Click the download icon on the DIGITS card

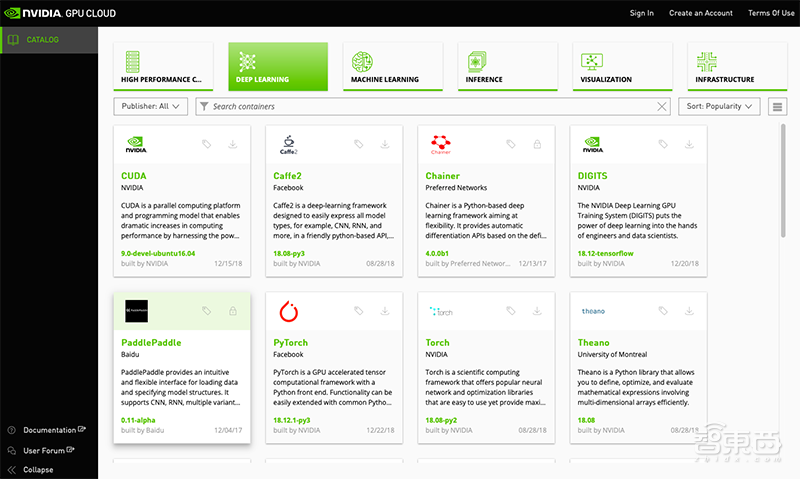689,144
